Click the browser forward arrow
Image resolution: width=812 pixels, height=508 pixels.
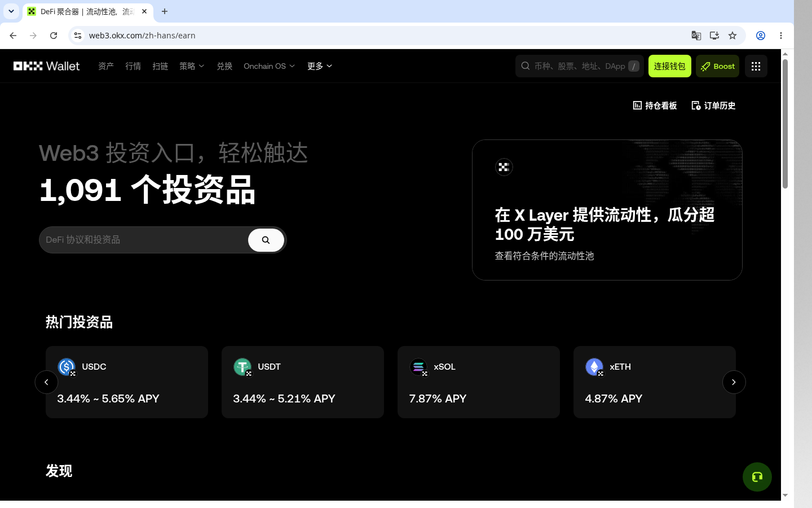point(33,36)
